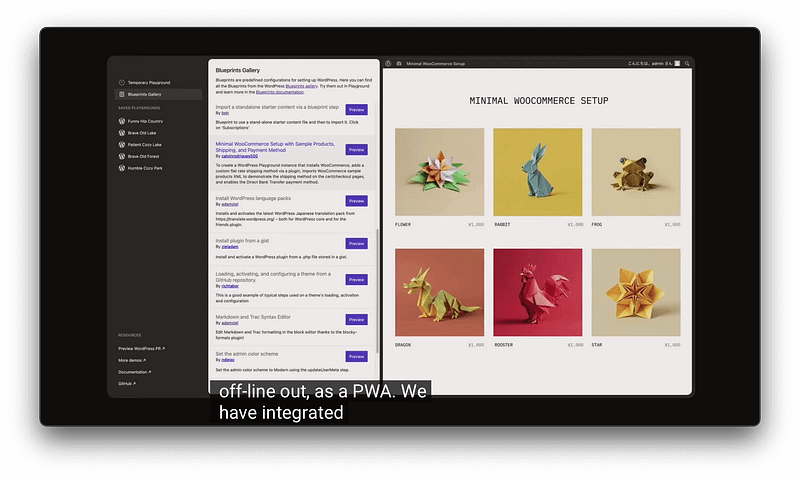This screenshot has height=479, width=800.
Task: Click the FLOWER product name
Action: coord(403,224)
